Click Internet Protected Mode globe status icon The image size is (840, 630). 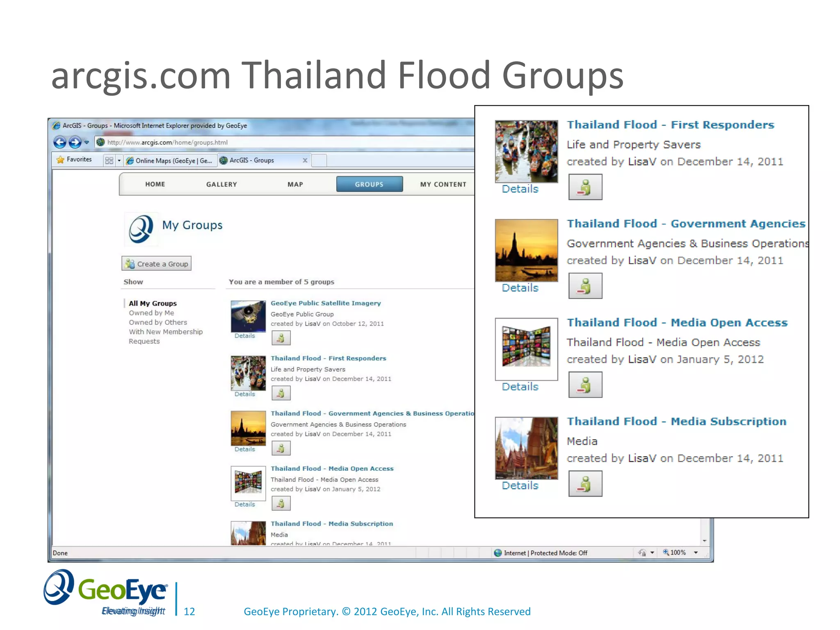click(498, 553)
